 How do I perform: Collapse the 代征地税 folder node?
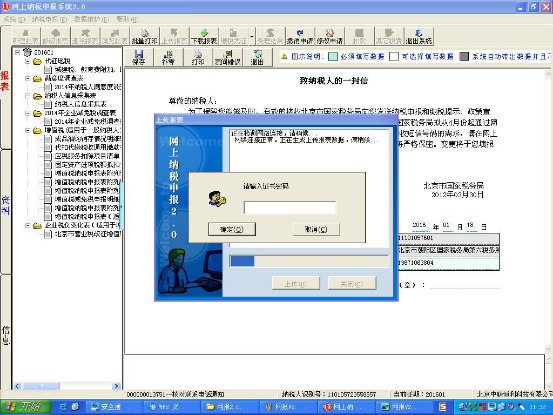[x=28, y=61]
